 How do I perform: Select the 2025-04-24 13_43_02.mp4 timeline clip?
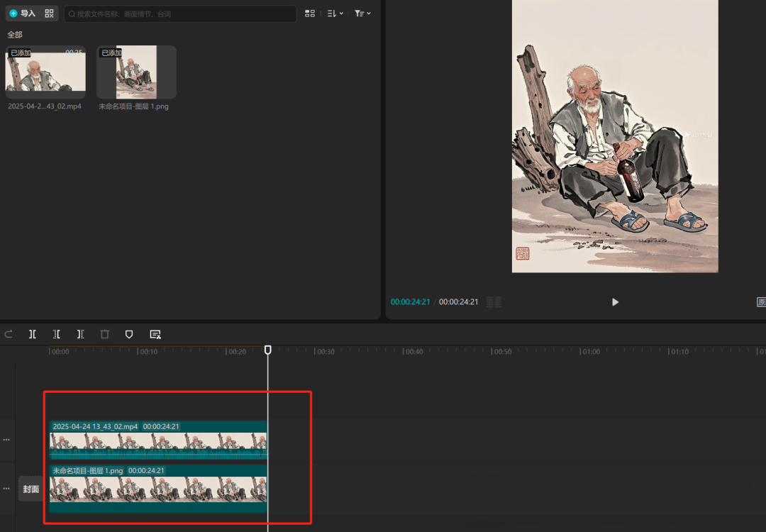tap(158, 440)
